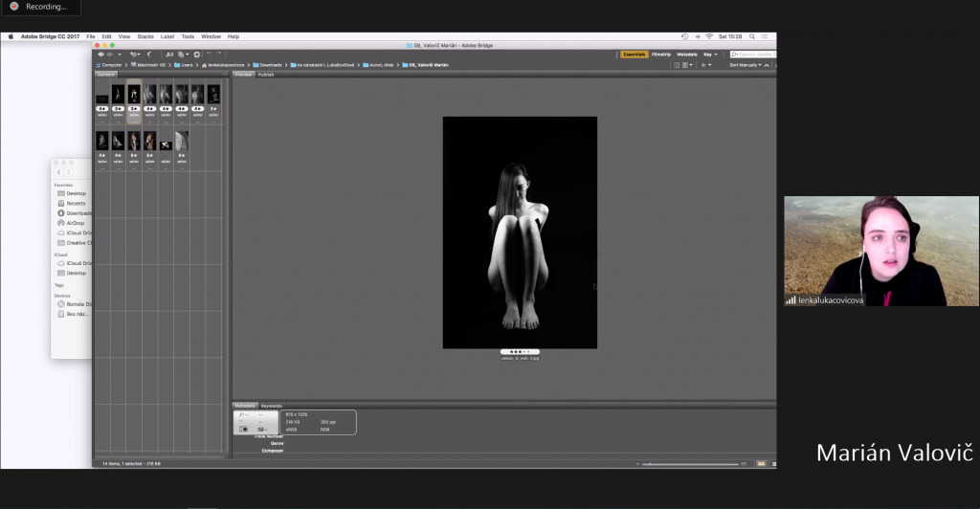Click the return to Photoshop boomerang icon
This screenshot has width=980, height=509.
point(149,55)
